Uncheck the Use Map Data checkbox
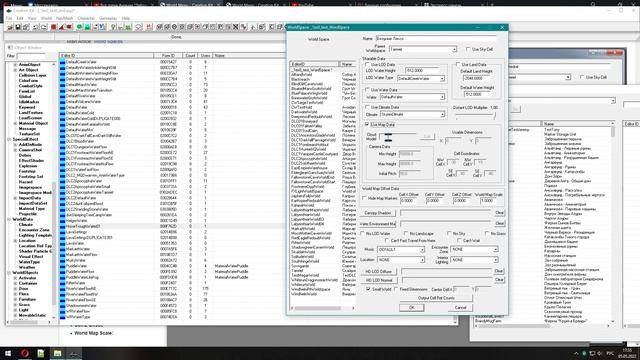Image resolution: width=640 pixels, height=360 pixels. pos(367,124)
